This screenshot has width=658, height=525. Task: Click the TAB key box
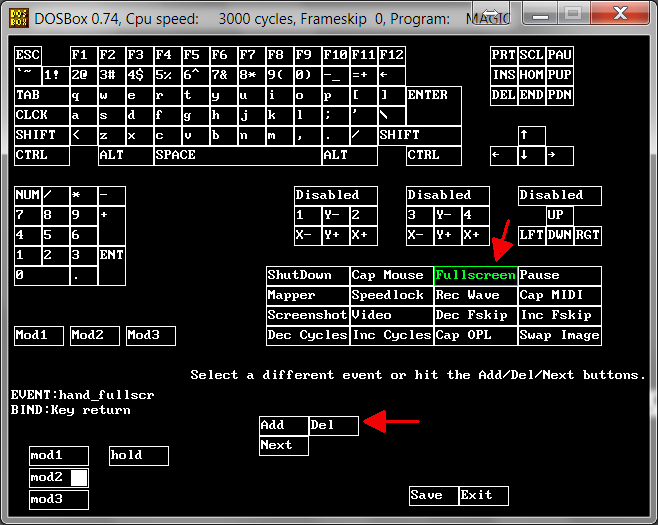click(x=42, y=96)
